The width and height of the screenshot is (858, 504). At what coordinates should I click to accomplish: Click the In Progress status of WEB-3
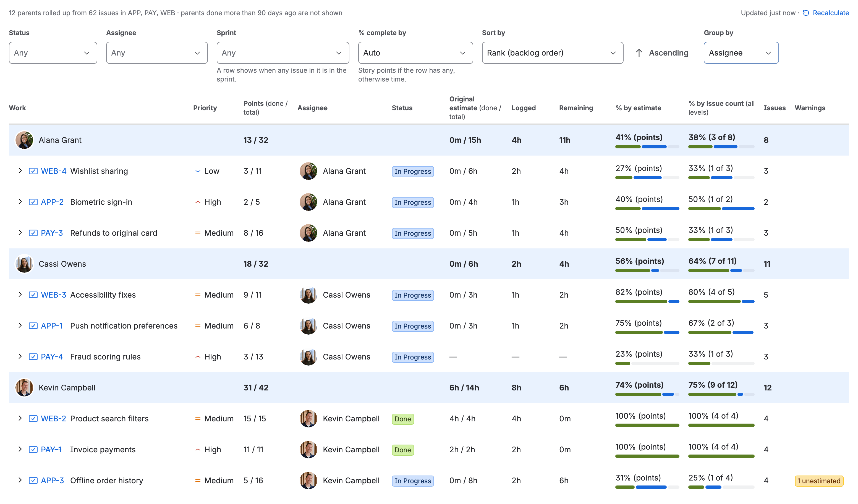(413, 295)
